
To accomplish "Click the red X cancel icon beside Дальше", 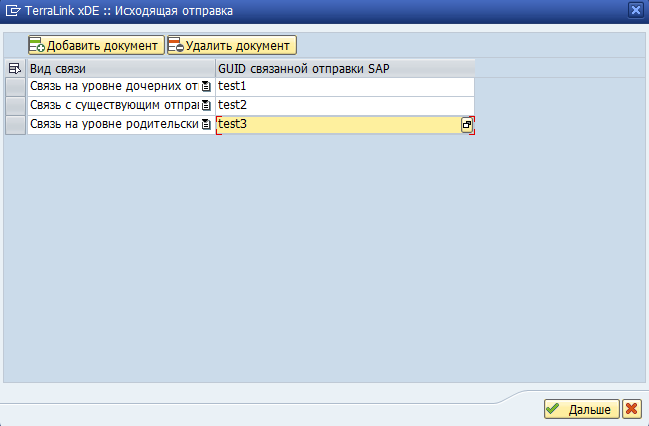I will (x=631, y=409).
